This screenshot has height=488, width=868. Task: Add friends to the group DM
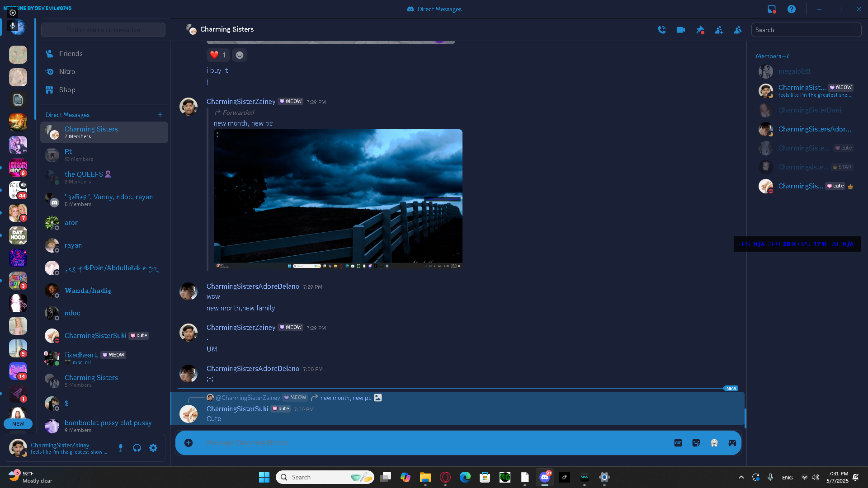tap(719, 30)
